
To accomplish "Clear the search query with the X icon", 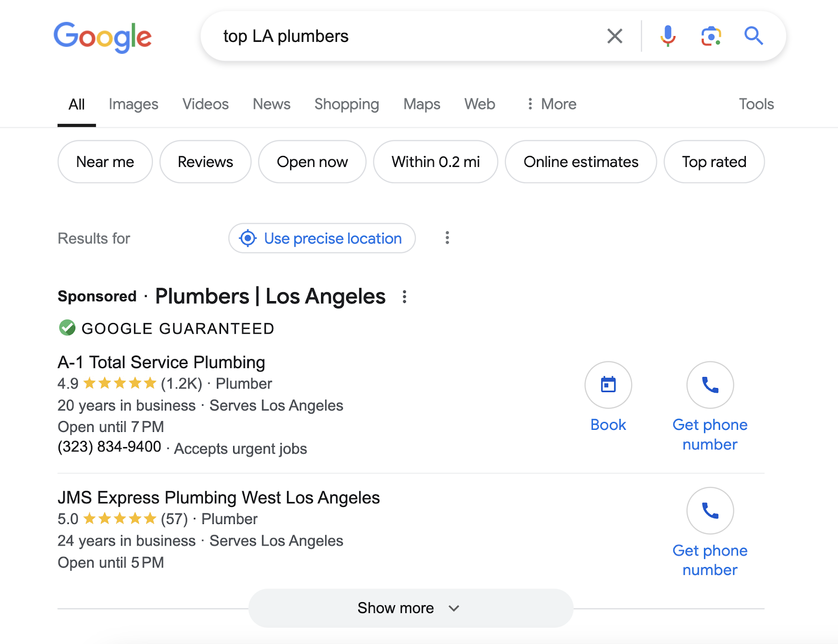I will click(x=614, y=36).
